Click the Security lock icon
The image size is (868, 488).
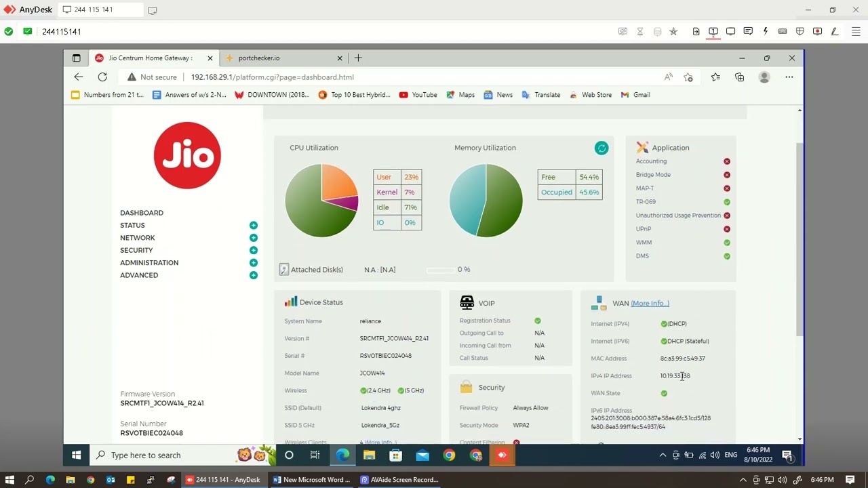pyautogui.click(x=466, y=387)
